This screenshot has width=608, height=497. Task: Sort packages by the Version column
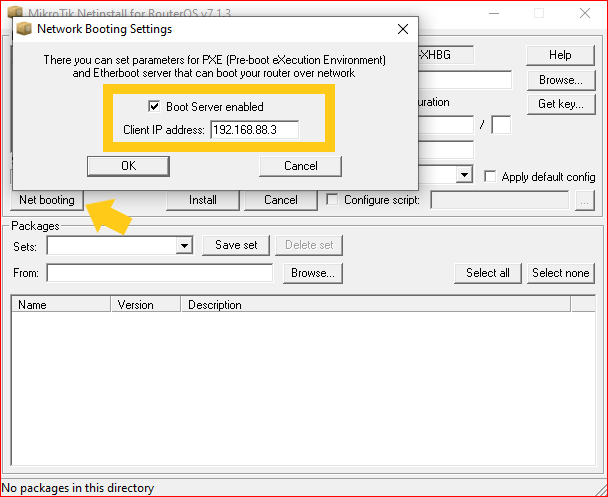click(146, 304)
